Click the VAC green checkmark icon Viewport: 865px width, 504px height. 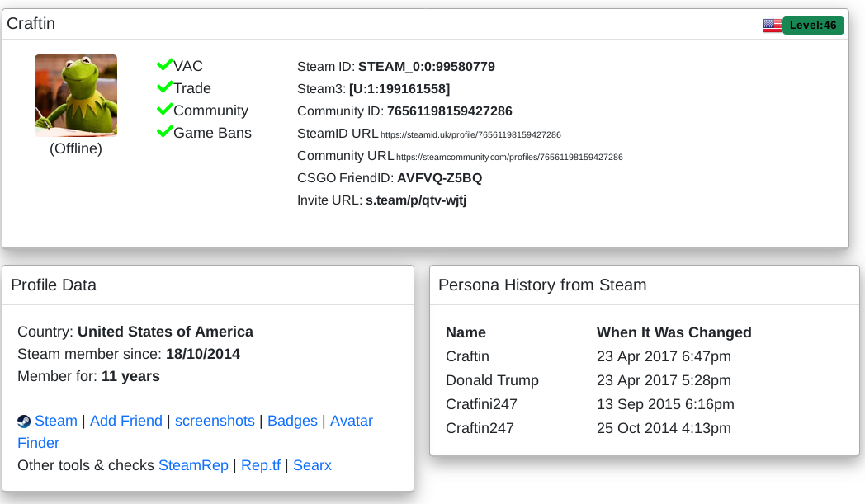tap(164, 65)
